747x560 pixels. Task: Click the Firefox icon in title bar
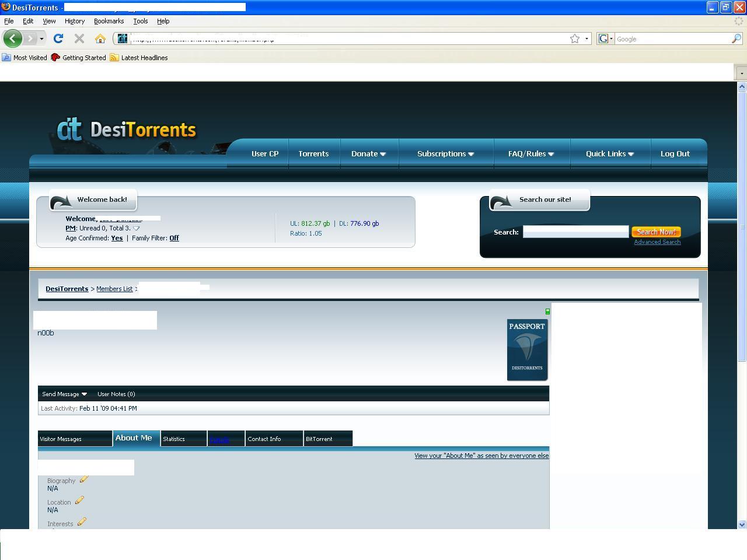[x=6, y=7]
